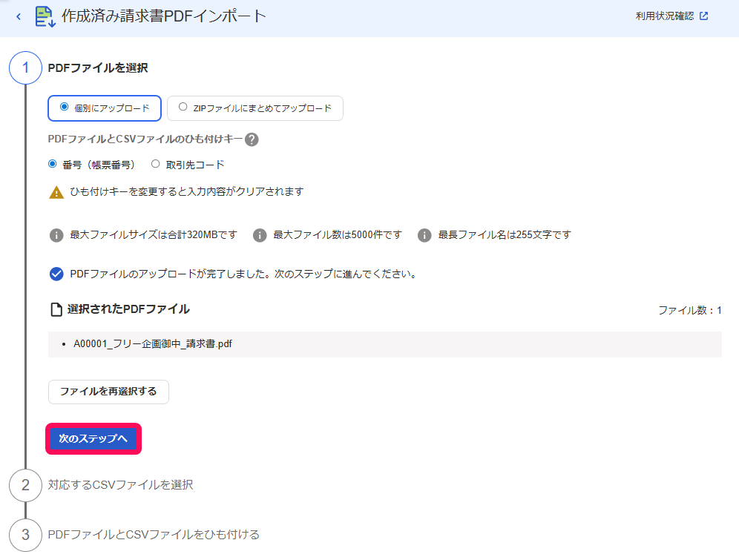This screenshot has width=739, height=560.
Task: Select ZIPファイルにまとめてアップロード radio option
Action: pos(255,108)
